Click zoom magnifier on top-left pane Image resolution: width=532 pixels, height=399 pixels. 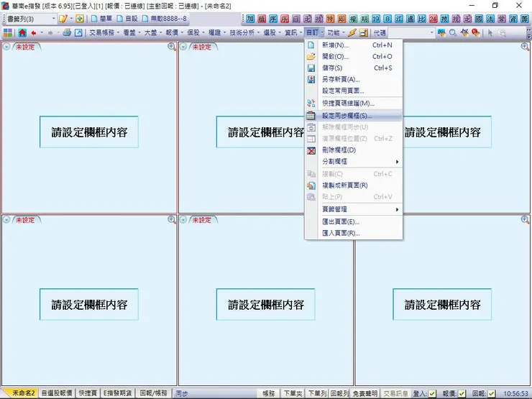tap(172, 47)
